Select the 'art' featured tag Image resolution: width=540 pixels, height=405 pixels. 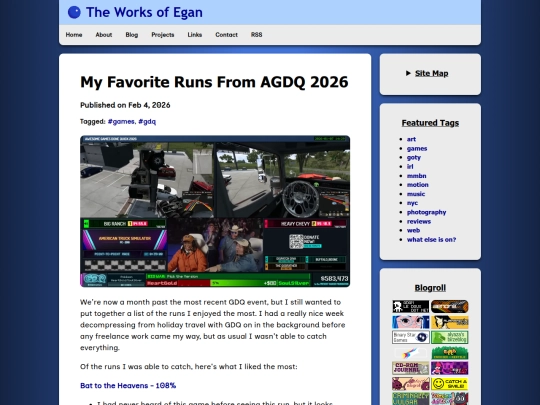411,139
